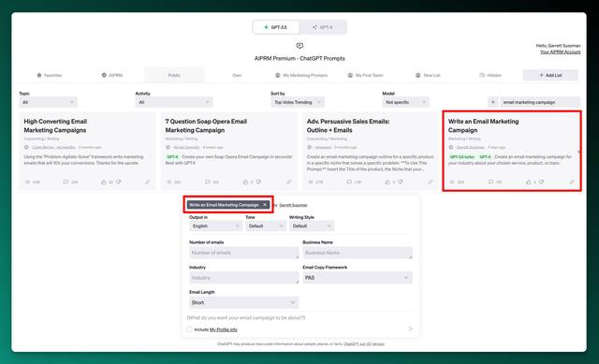The width and height of the screenshot is (599, 364).
Task: Click the plus button beside search field
Action: (x=493, y=102)
